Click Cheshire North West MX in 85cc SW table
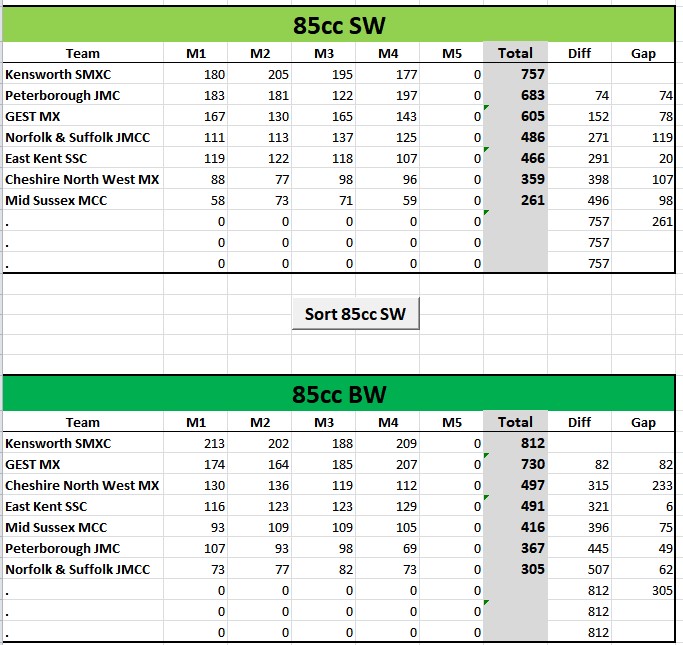 coord(82,179)
